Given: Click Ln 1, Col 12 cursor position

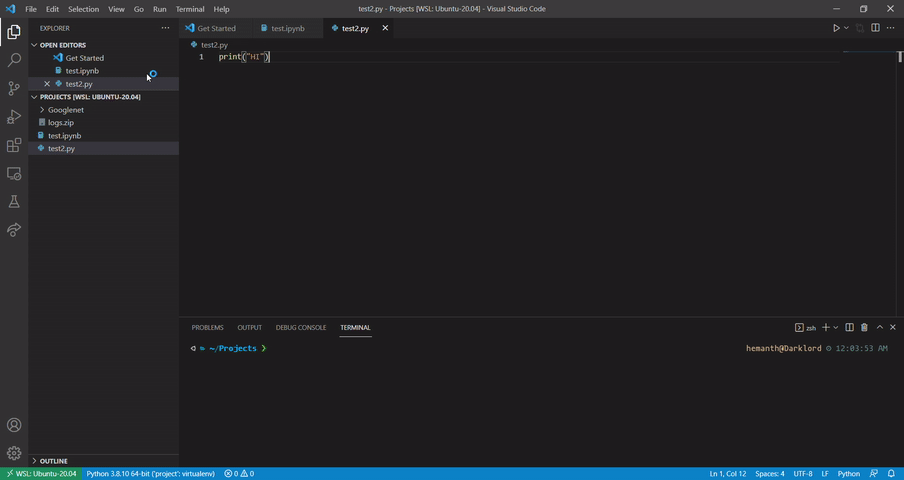Looking at the screenshot, I should coord(728,474).
